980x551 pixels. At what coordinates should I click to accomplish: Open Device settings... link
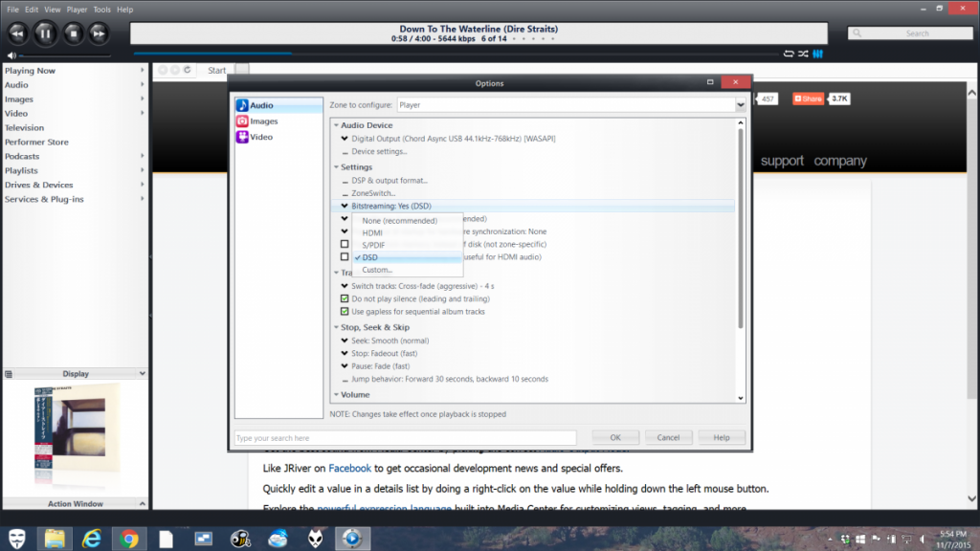click(x=379, y=151)
